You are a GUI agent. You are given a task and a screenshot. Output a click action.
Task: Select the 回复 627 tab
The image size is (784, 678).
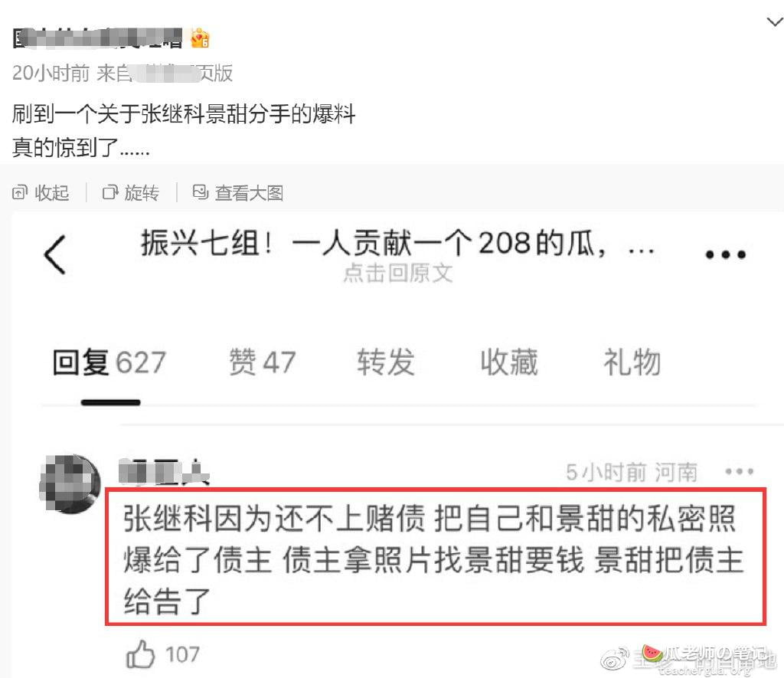109,362
